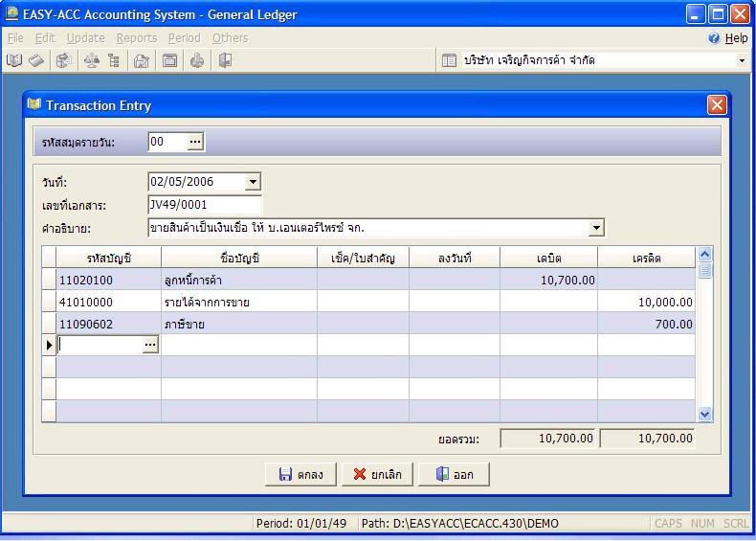The width and height of the screenshot is (756, 541).
Task: Click the ชื่อบัญชี column header
Action: 239,258
